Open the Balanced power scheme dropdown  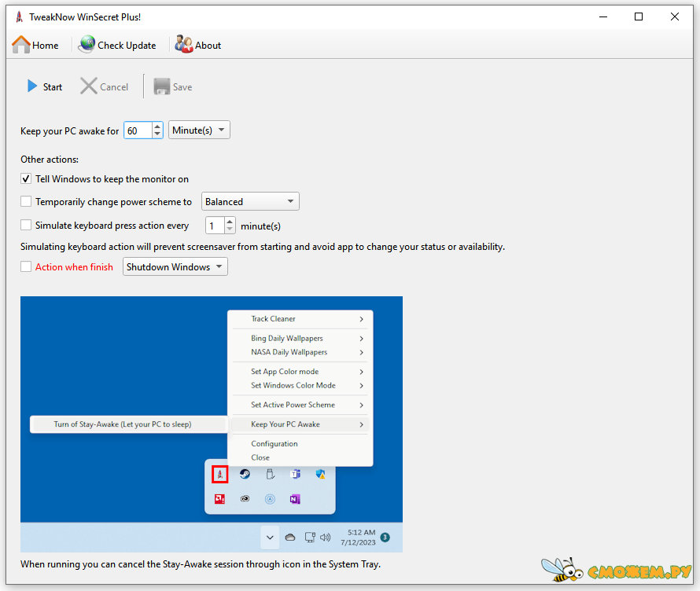pos(250,202)
